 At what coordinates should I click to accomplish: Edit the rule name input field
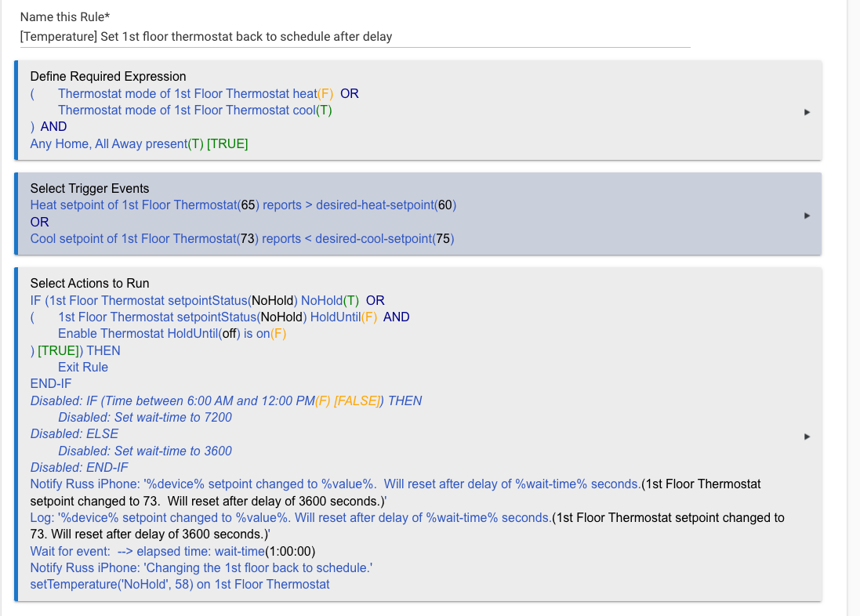coord(355,37)
